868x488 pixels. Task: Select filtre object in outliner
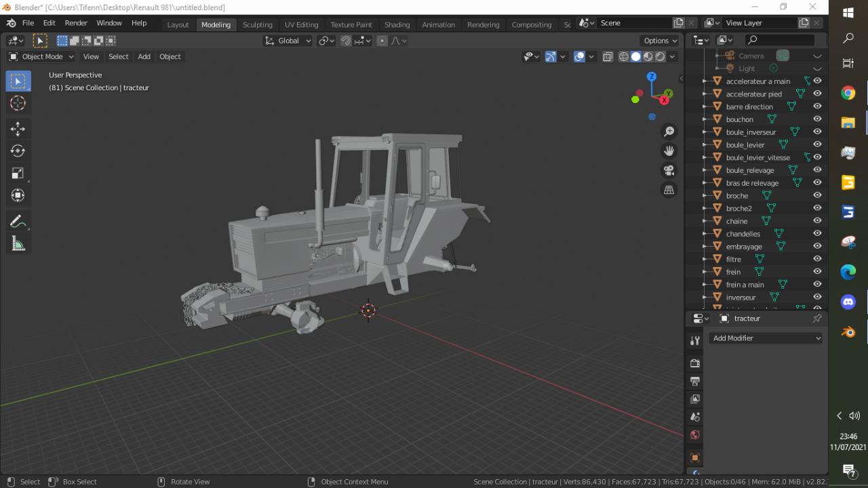point(734,259)
